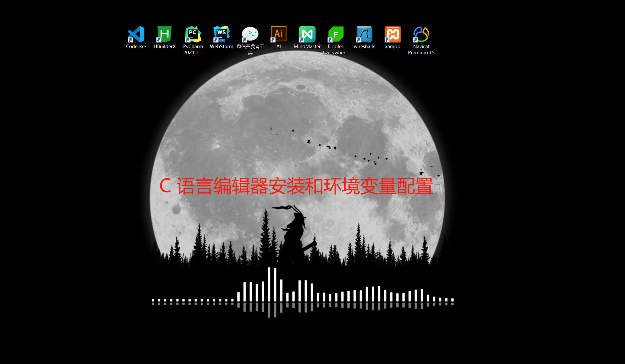Click the dark crater near the moon's top
Screen dimensions: 625x364
[x=301, y=87]
